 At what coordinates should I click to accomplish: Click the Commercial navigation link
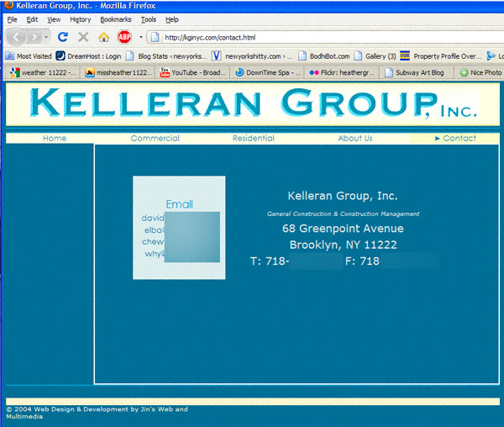(x=155, y=138)
